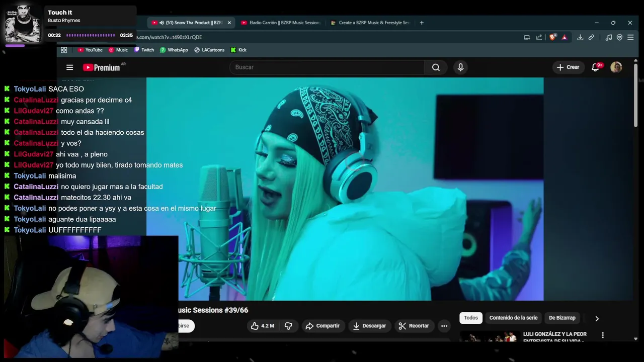
Task: Focus the Buscar search field
Action: (x=327, y=67)
